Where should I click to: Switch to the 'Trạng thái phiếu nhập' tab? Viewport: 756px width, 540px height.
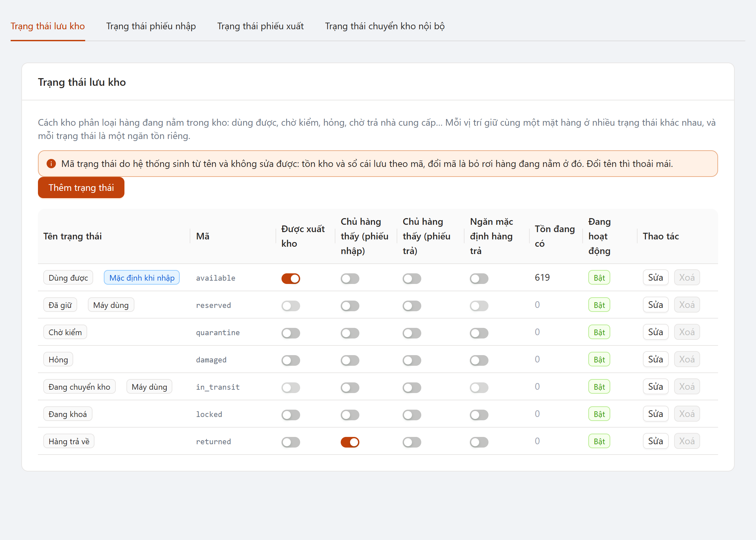pyautogui.click(x=151, y=26)
